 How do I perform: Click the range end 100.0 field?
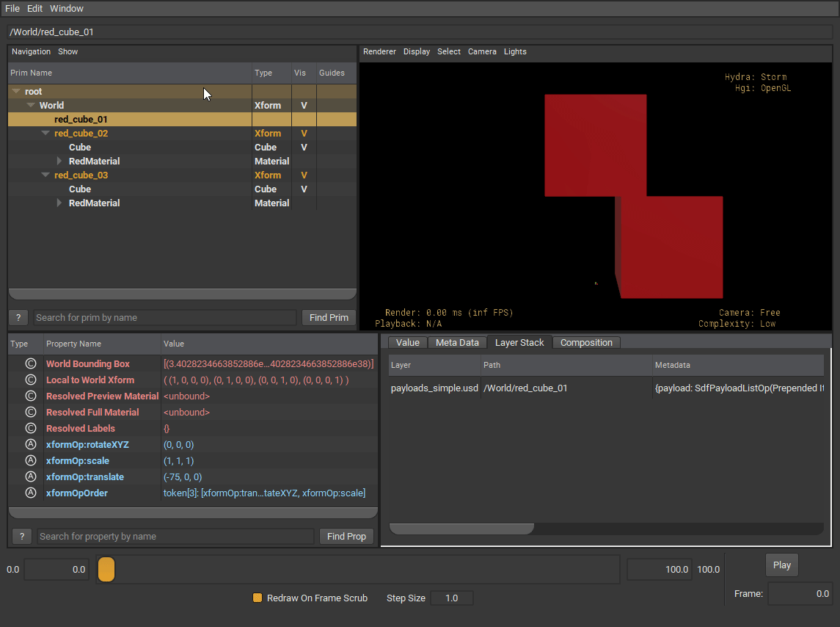(660, 570)
